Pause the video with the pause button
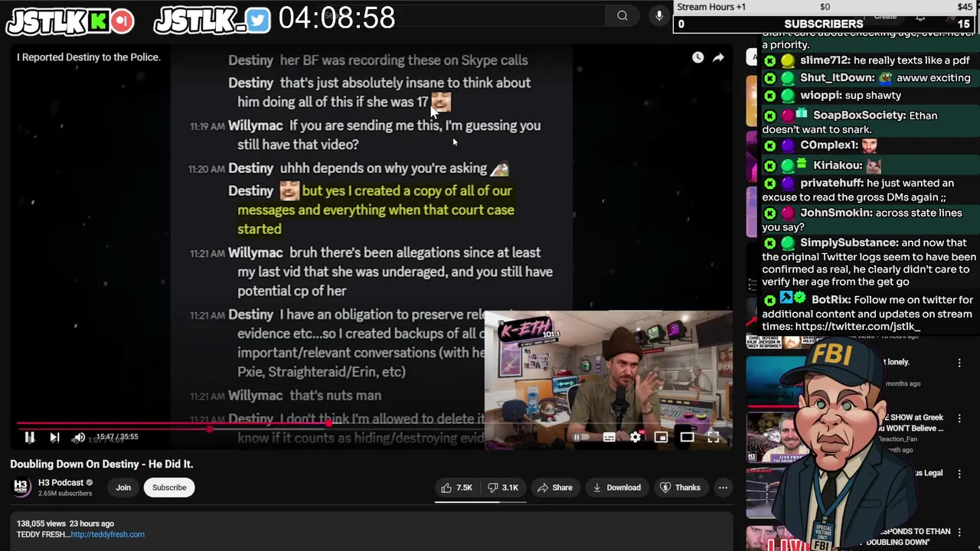The width and height of the screenshot is (980, 551). pos(30,437)
